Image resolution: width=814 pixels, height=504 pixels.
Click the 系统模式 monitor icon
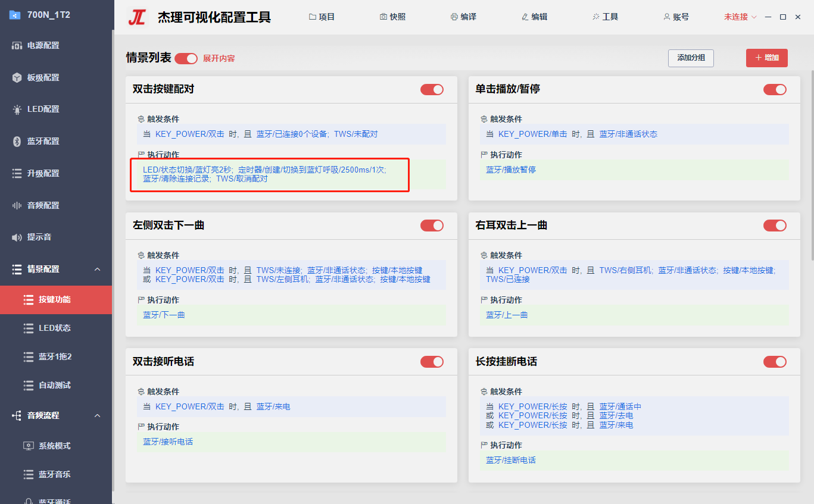pyautogui.click(x=29, y=446)
